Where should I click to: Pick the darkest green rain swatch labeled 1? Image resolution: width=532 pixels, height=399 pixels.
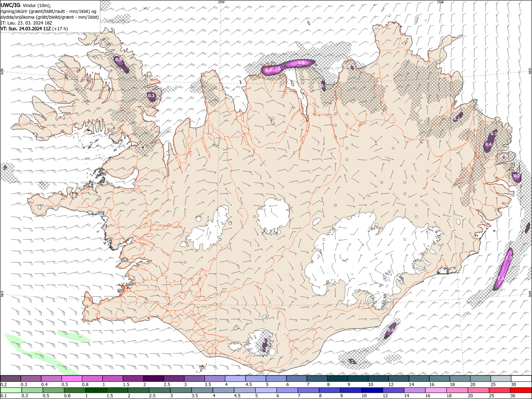click(x=96, y=390)
